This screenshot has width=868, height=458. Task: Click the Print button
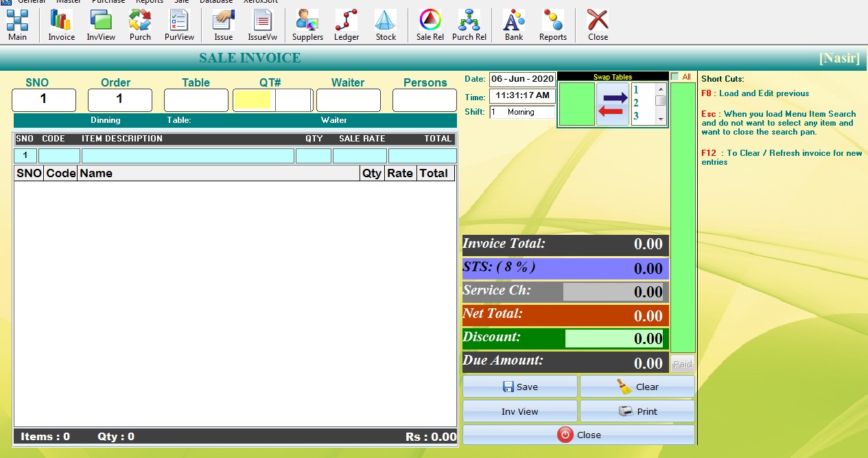coord(637,411)
